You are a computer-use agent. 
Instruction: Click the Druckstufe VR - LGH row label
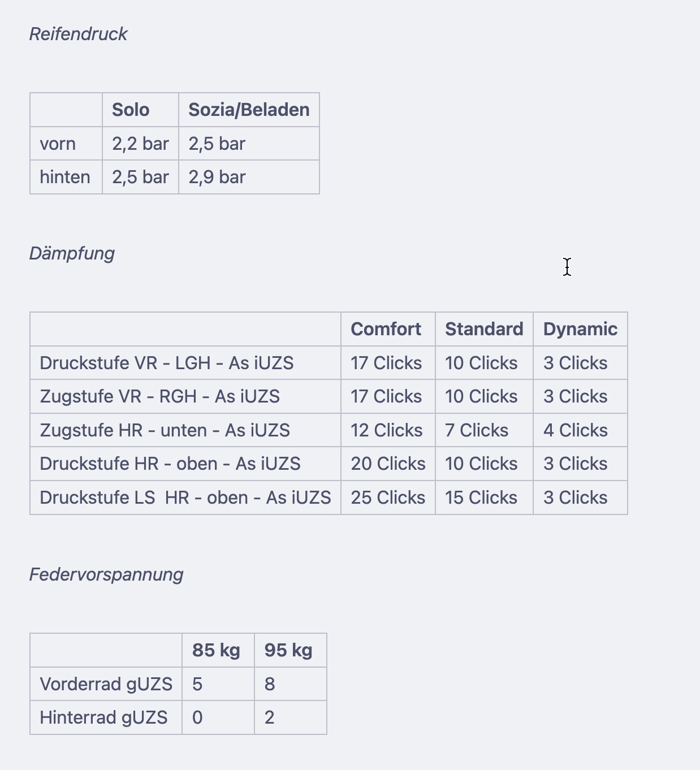[x=167, y=363]
